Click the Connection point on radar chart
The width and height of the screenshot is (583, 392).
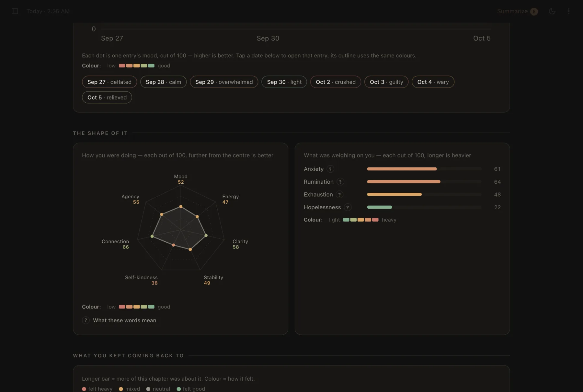pos(152,236)
